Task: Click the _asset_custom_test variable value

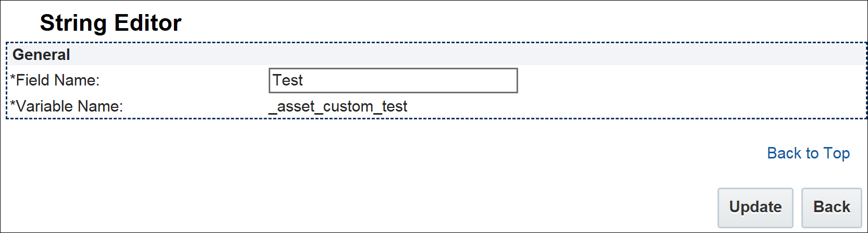Action: click(x=338, y=106)
